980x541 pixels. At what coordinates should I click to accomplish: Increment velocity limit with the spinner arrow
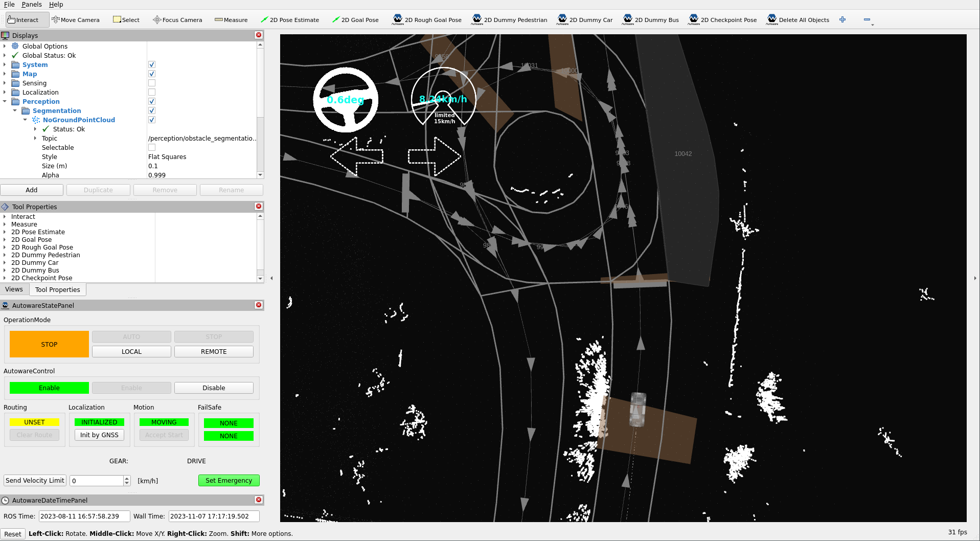[x=127, y=478]
